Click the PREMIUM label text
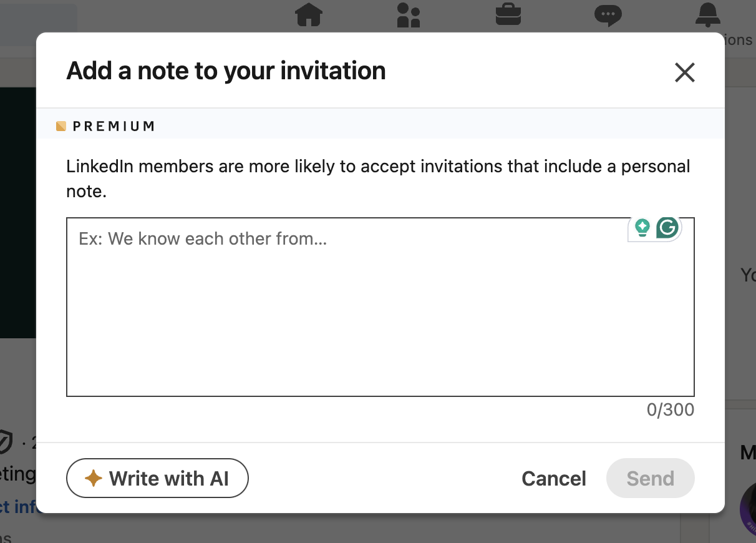The height and width of the screenshot is (543, 756). point(114,126)
